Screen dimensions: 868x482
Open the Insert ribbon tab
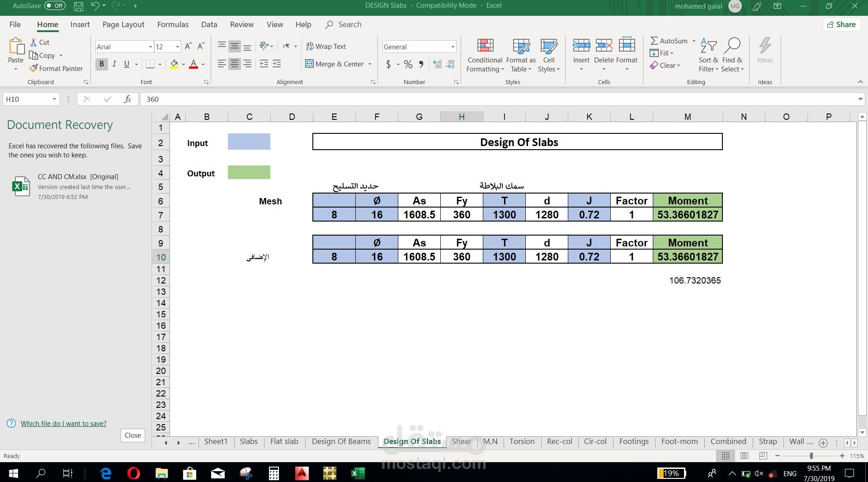click(x=80, y=24)
